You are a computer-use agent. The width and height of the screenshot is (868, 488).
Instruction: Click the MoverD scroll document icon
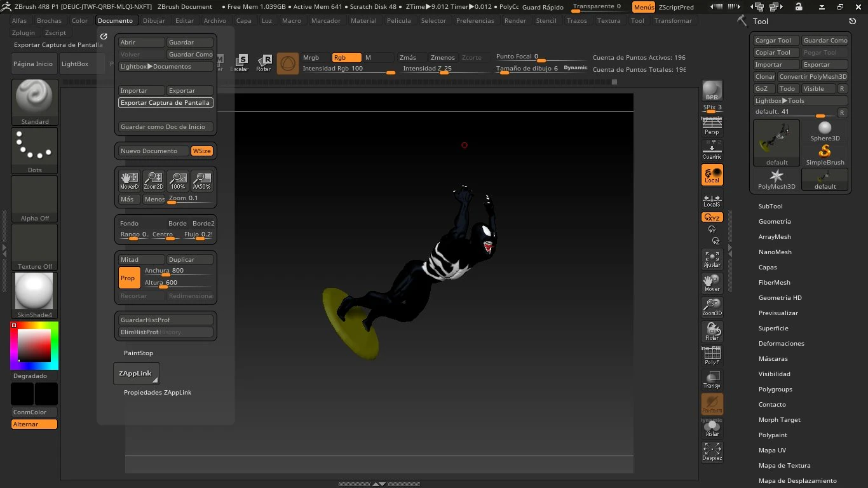[x=130, y=181]
